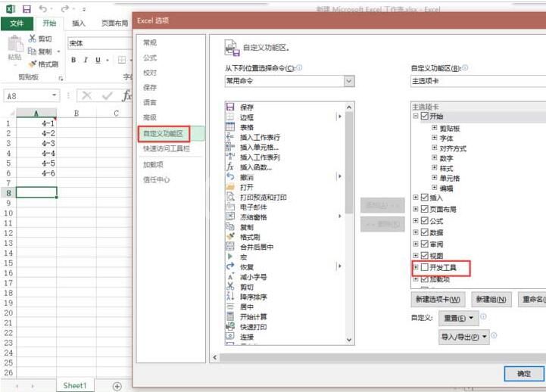Click the 新建选项卡 button
Viewport: 546px width, 392px height.
[x=438, y=300]
